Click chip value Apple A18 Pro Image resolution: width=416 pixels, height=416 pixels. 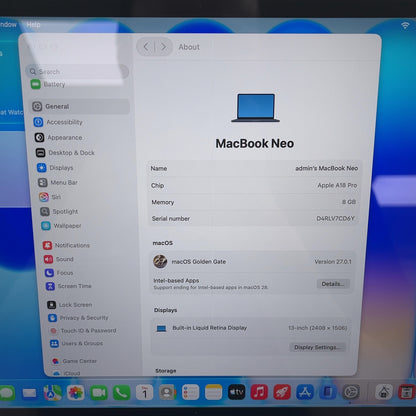pos(337,185)
